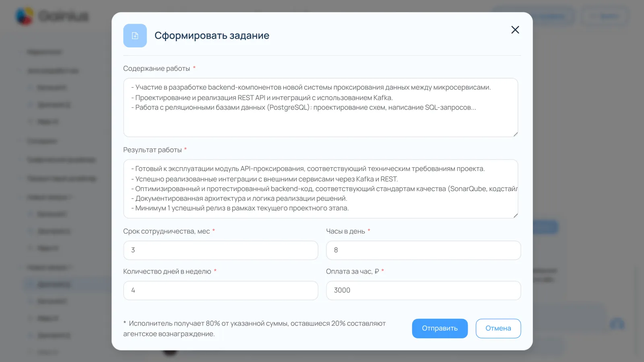644x362 pixels.
Task: Close the Сформировать задание dialog
Action: pos(515,30)
